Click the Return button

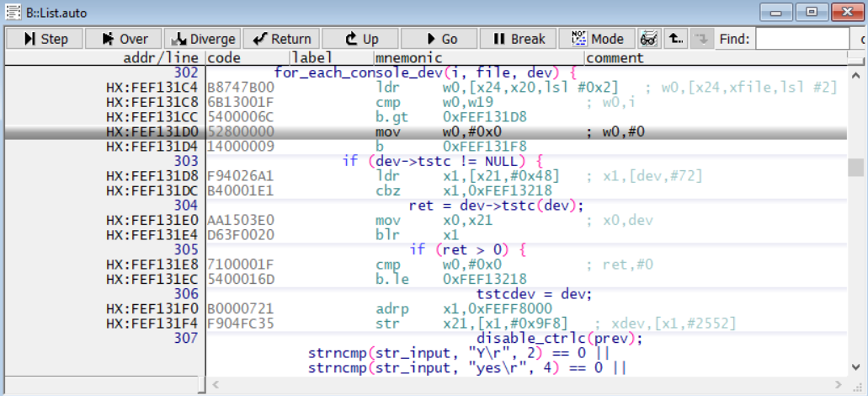pyautogui.click(x=281, y=39)
